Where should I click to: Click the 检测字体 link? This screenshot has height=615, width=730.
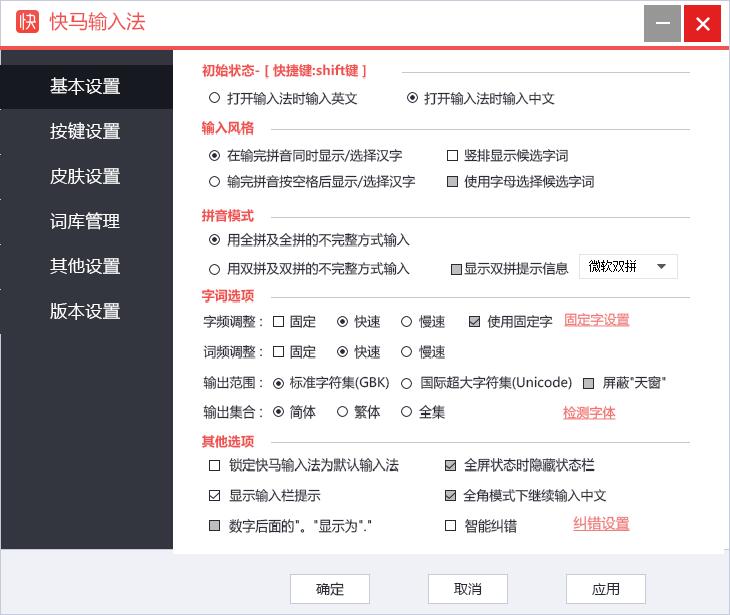(x=589, y=412)
